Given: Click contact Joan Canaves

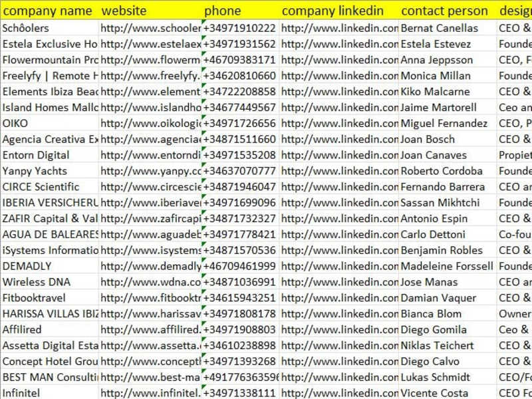Looking at the screenshot, I should click(448, 155).
